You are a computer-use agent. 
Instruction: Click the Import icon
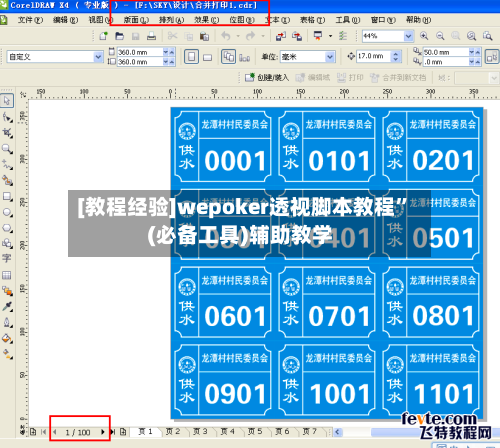(x=281, y=36)
